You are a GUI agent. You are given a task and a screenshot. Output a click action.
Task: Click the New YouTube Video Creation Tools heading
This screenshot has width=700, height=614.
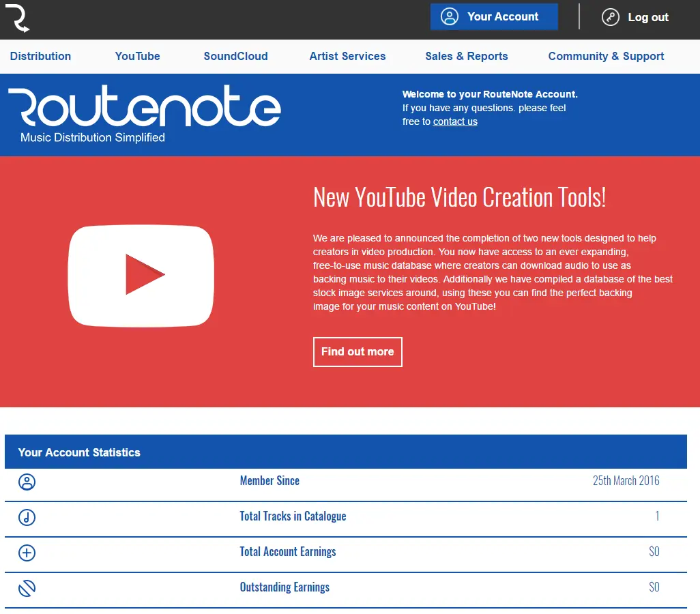point(459,197)
